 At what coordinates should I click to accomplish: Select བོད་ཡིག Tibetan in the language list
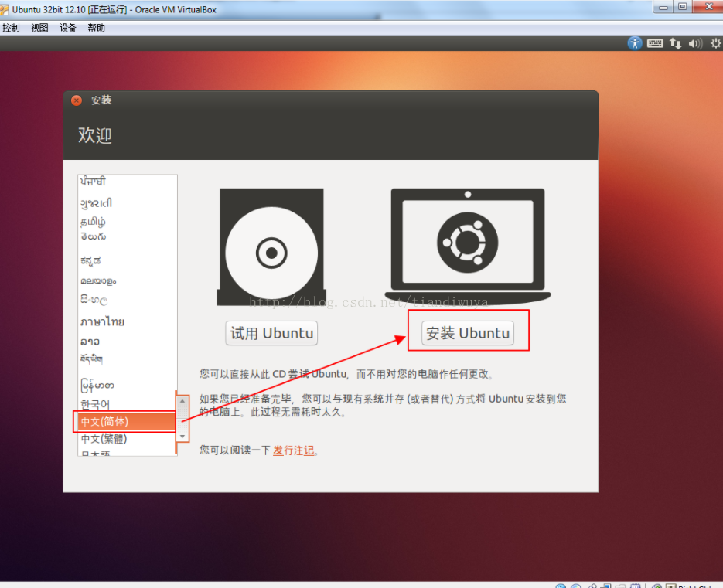click(127, 359)
